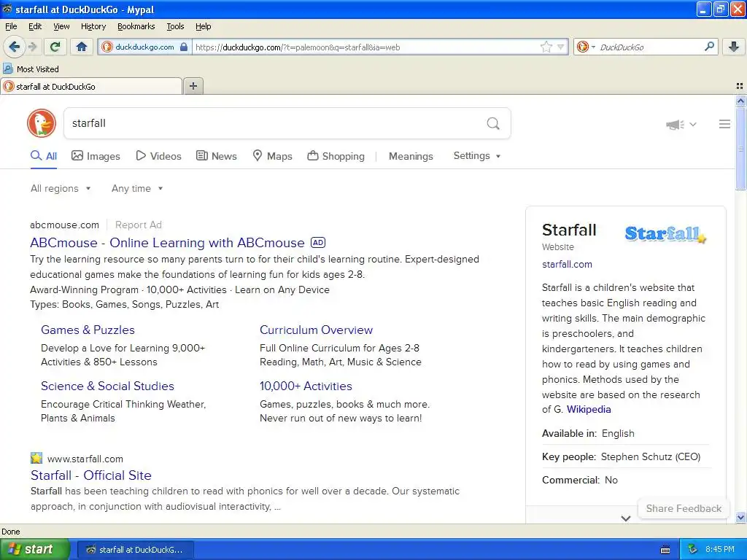Viewport: 747px width, 560px height.
Task: Open the Any time filter dropdown
Action: (x=137, y=188)
